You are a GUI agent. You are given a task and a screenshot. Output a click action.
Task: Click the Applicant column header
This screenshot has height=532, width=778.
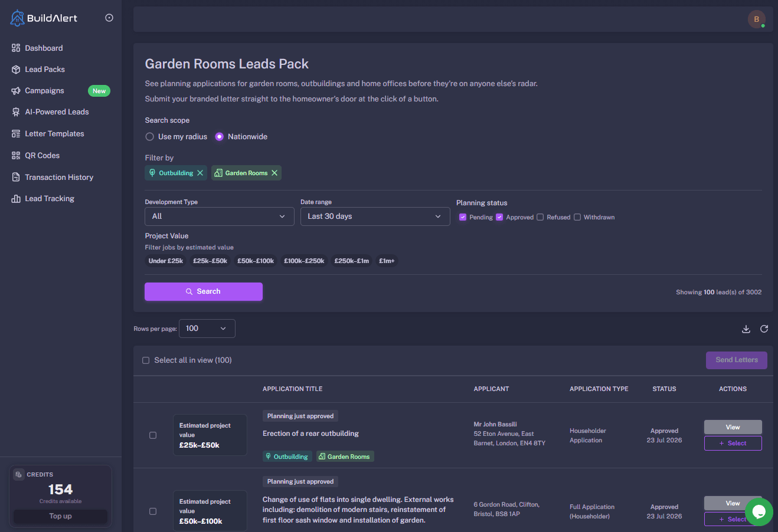click(491, 389)
